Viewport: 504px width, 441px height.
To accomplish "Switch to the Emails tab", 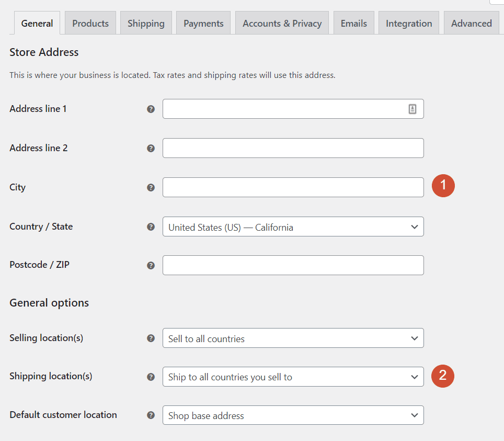I will [x=353, y=23].
